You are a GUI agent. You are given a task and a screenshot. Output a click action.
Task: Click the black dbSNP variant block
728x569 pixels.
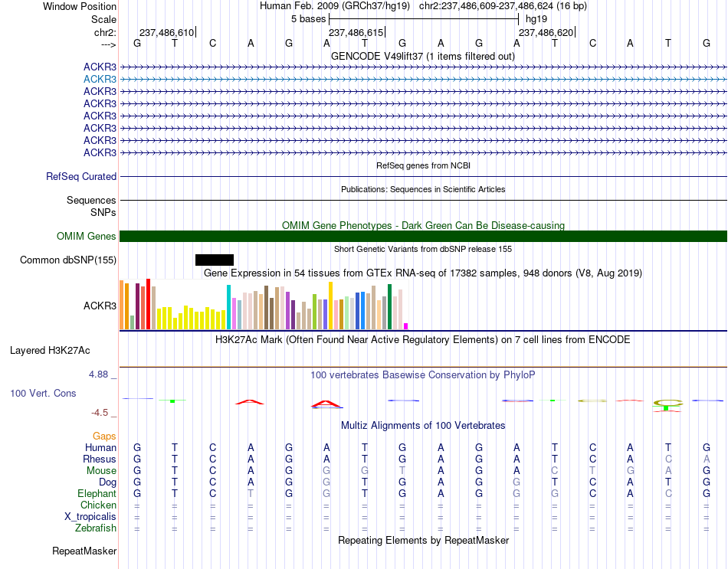215,260
